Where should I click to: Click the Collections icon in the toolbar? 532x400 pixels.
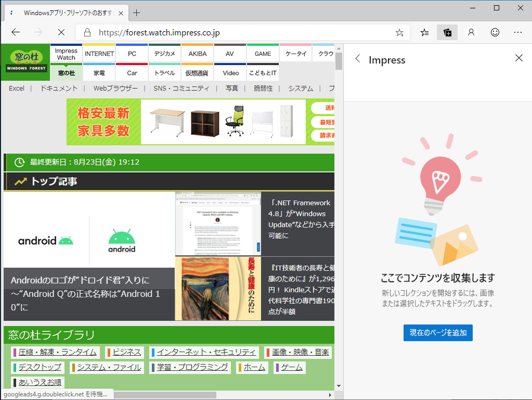447,32
